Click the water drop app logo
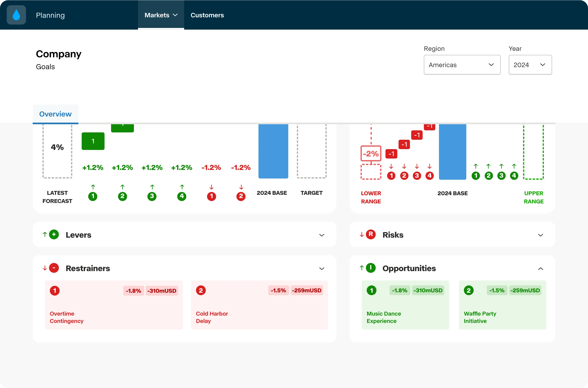The image size is (588, 388). click(x=16, y=15)
